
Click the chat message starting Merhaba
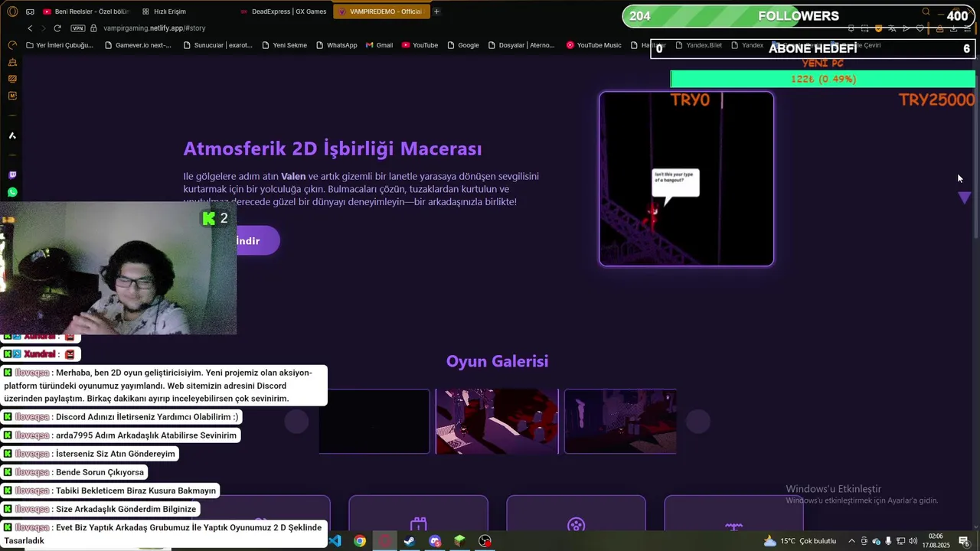(x=164, y=386)
